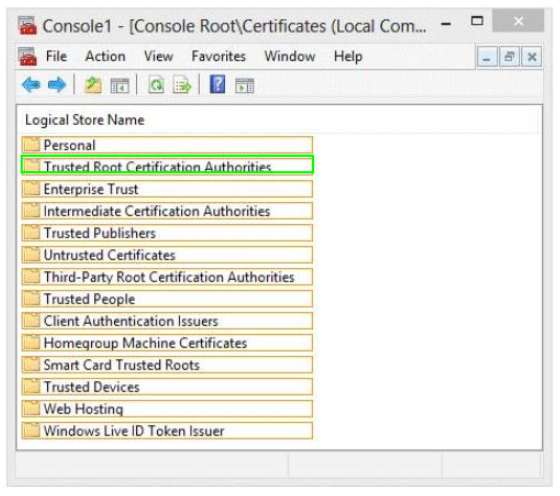Click the Personal folder icon
560x496 pixels.
[x=31, y=145]
